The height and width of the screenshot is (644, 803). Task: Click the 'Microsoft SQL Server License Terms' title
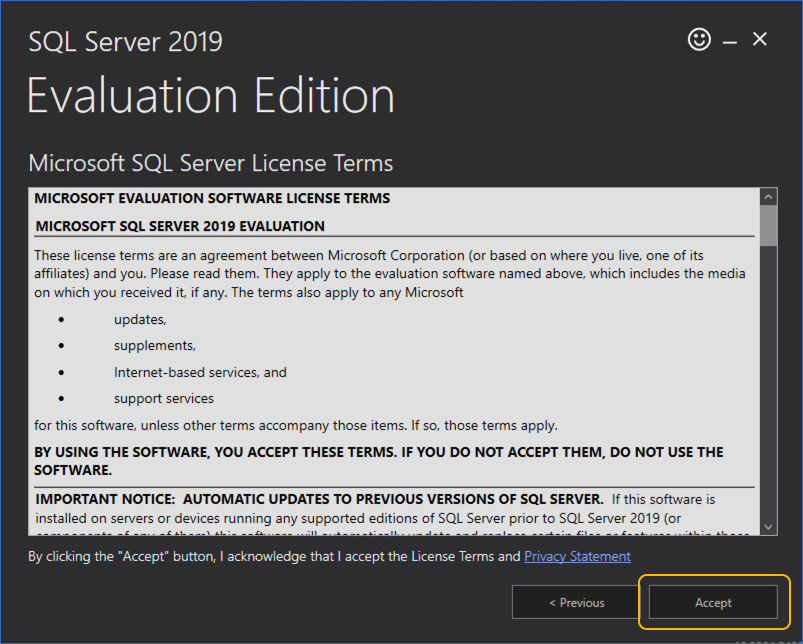click(210, 163)
